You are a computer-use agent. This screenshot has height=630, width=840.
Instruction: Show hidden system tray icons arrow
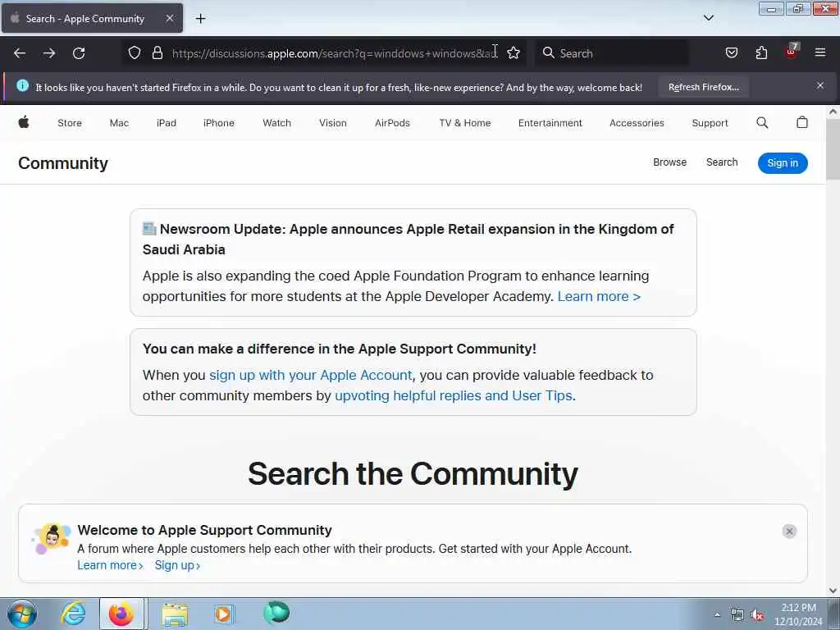[717, 615]
